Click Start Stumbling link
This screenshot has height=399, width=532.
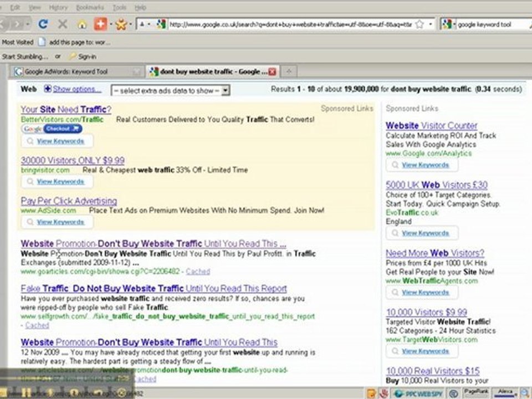[x=25, y=57]
